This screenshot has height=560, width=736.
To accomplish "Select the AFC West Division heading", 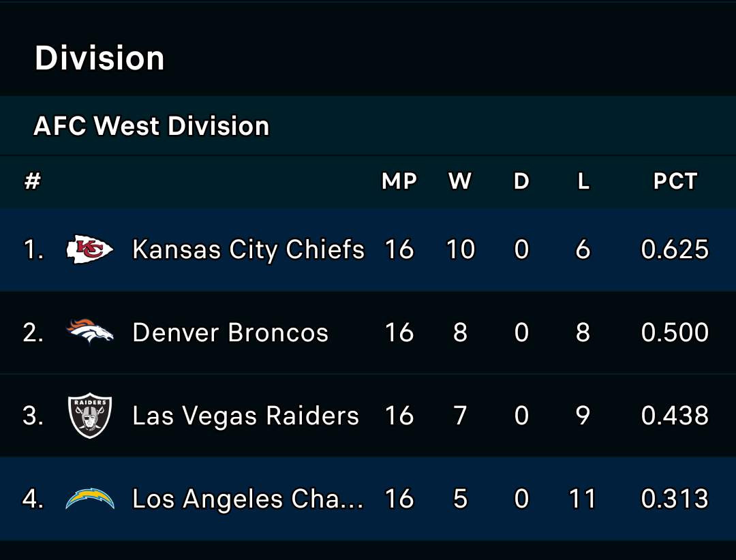I will tap(151, 126).
